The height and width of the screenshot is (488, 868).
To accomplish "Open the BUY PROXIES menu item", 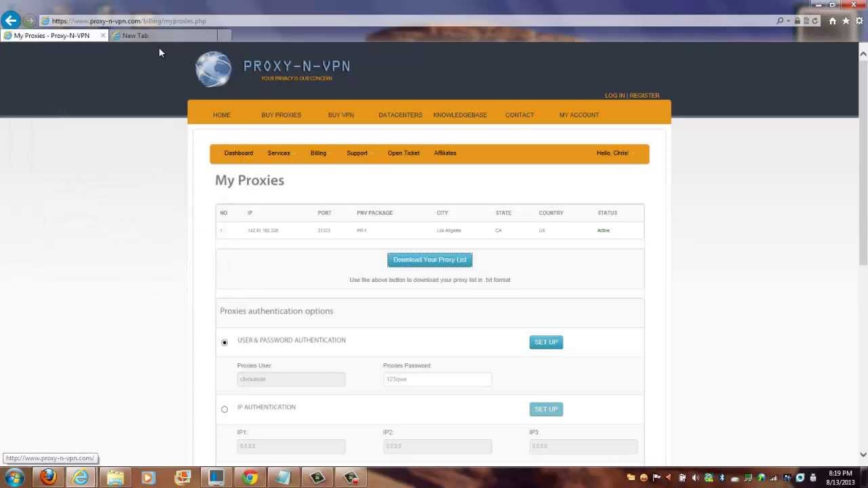I will [x=281, y=115].
